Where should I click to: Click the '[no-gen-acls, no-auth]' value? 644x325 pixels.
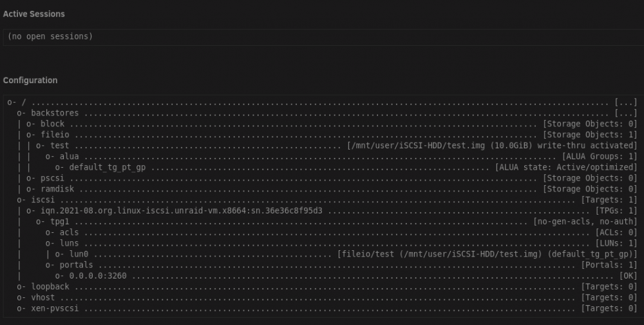point(585,222)
